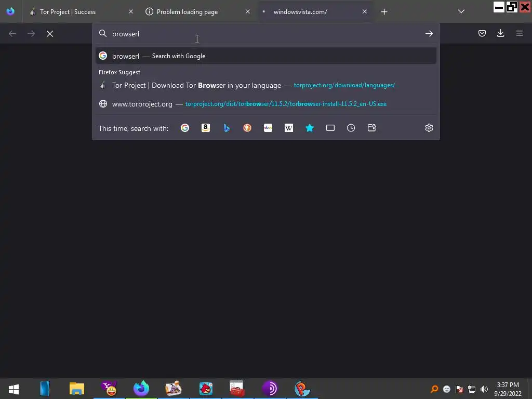Click the address bar containing browserl

265,34
